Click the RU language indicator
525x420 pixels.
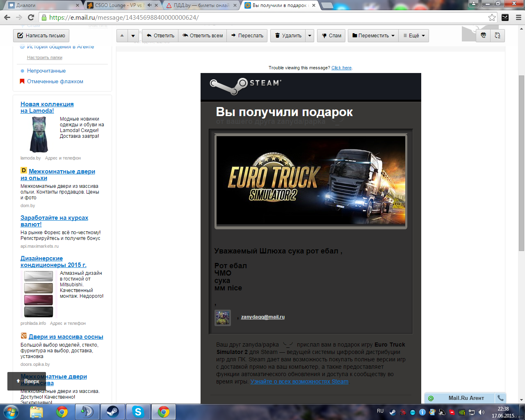pos(380,411)
